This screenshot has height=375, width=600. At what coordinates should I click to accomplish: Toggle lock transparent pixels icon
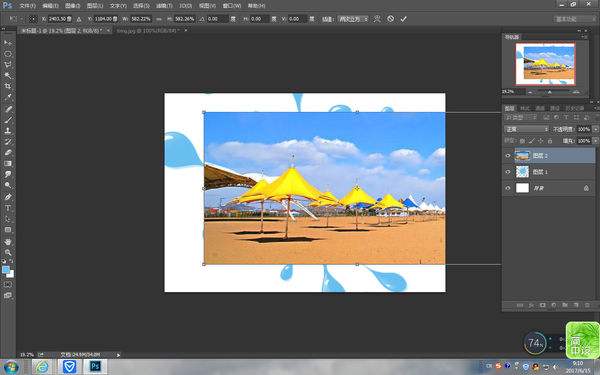coord(522,141)
